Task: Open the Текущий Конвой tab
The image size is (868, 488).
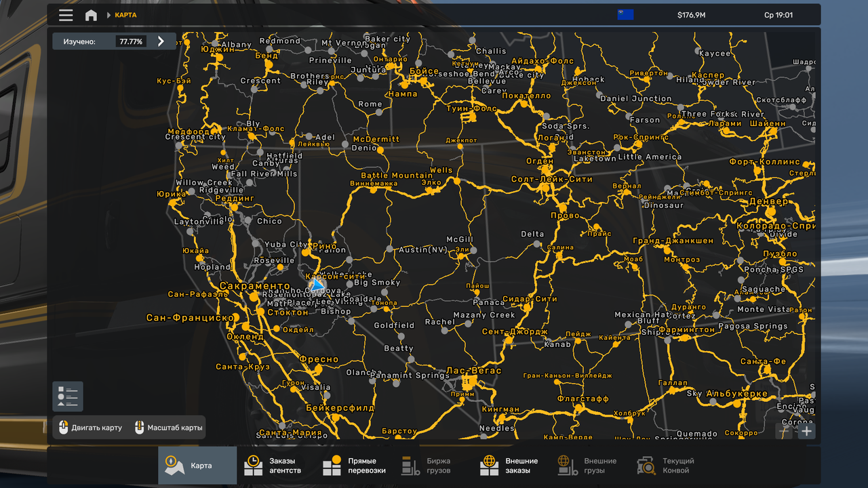Action: point(669,466)
